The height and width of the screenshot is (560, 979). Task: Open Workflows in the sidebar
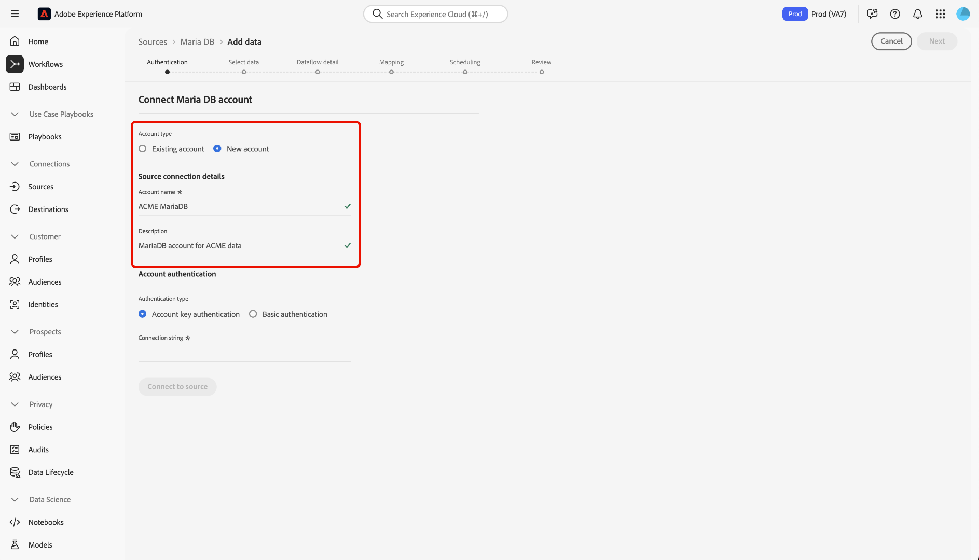pyautogui.click(x=46, y=64)
